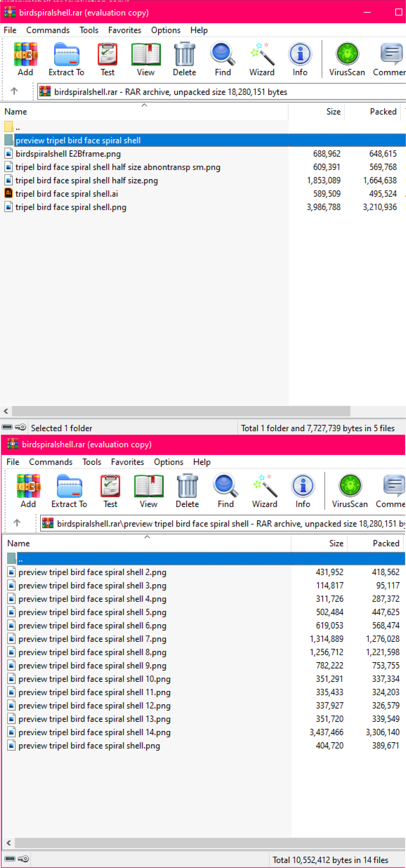Image resolution: width=406 pixels, height=868 pixels.
Task: Select the tripel bird face spiral shell.ai file
Action: pyautogui.click(x=67, y=194)
